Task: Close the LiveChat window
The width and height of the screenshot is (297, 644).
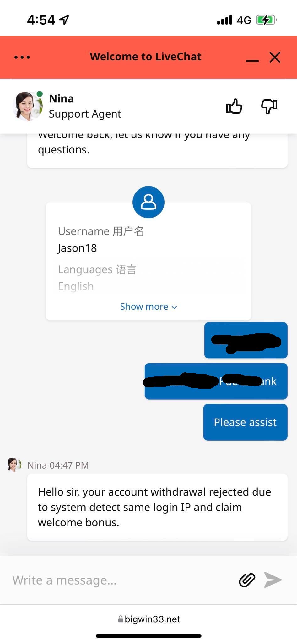Action: point(275,57)
